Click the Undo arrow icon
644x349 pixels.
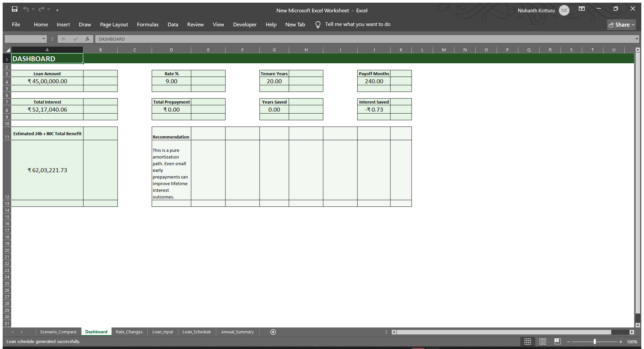pos(26,9)
